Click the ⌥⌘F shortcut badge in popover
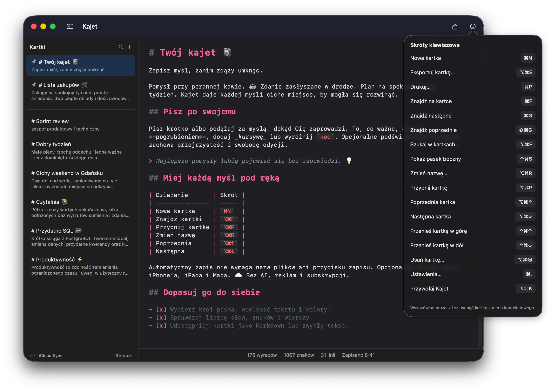 pos(526,144)
